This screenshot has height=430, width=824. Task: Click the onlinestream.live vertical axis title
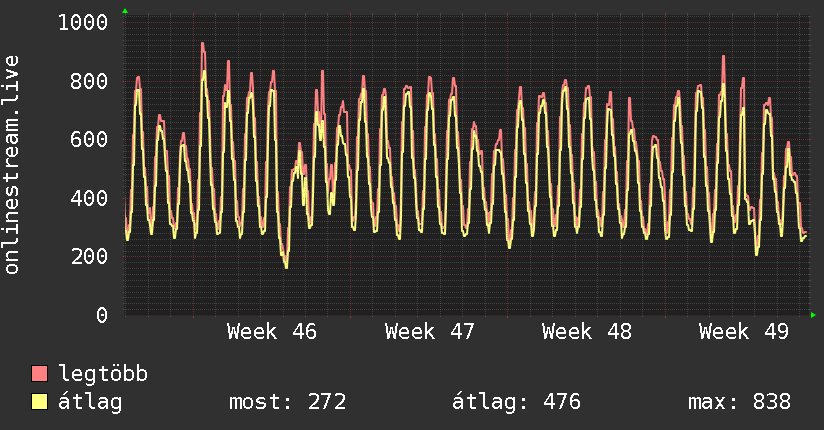[x=12, y=165]
